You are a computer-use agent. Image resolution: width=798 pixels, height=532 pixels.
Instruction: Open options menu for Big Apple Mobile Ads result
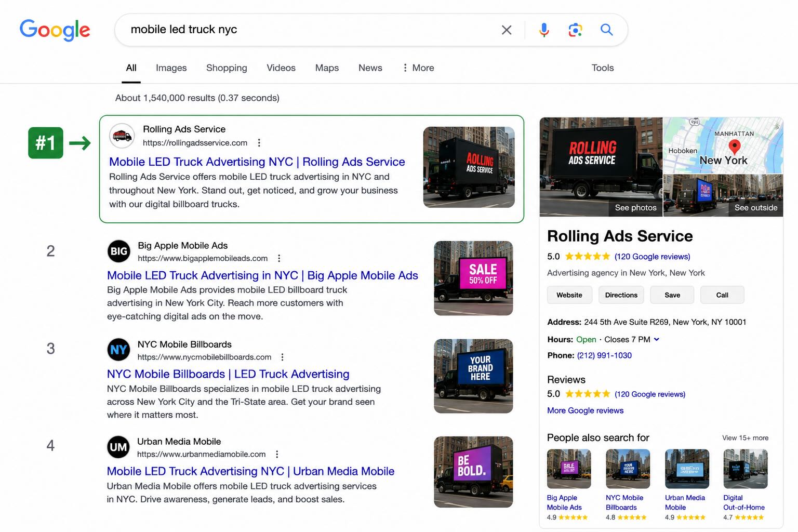click(x=279, y=258)
